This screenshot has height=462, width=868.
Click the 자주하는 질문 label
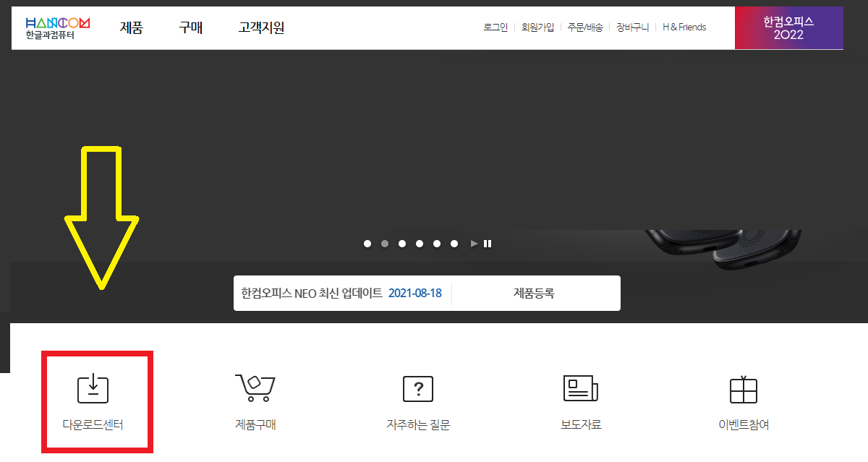tap(418, 425)
